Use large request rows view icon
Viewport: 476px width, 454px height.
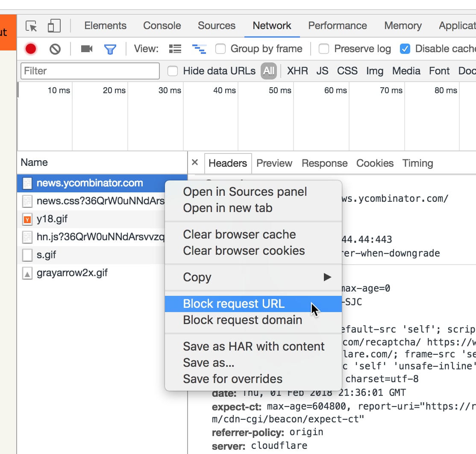pyautogui.click(x=175, y=49)
